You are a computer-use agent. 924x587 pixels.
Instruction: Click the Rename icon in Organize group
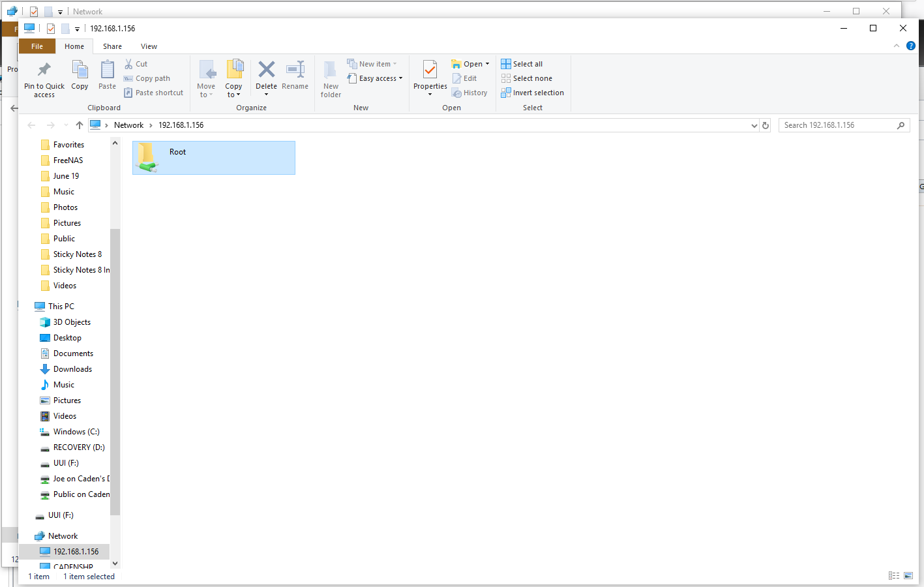295,70
